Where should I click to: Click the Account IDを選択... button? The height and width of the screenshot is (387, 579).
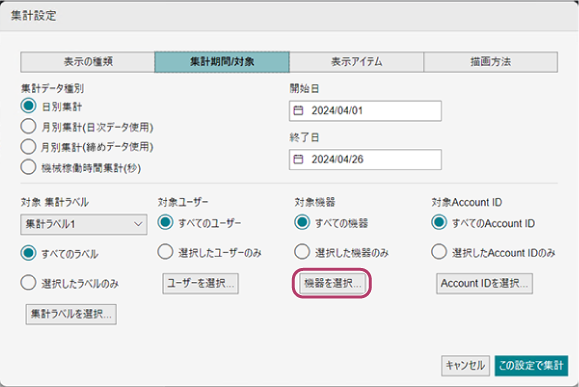484,284
